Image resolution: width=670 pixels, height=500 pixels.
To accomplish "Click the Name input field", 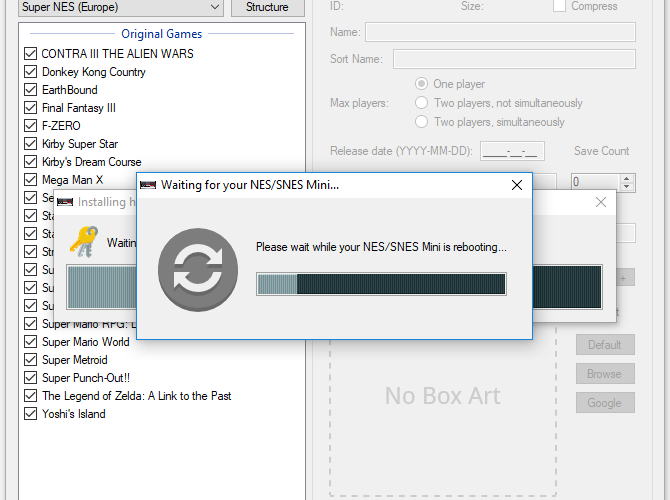I will click(500, 32).
